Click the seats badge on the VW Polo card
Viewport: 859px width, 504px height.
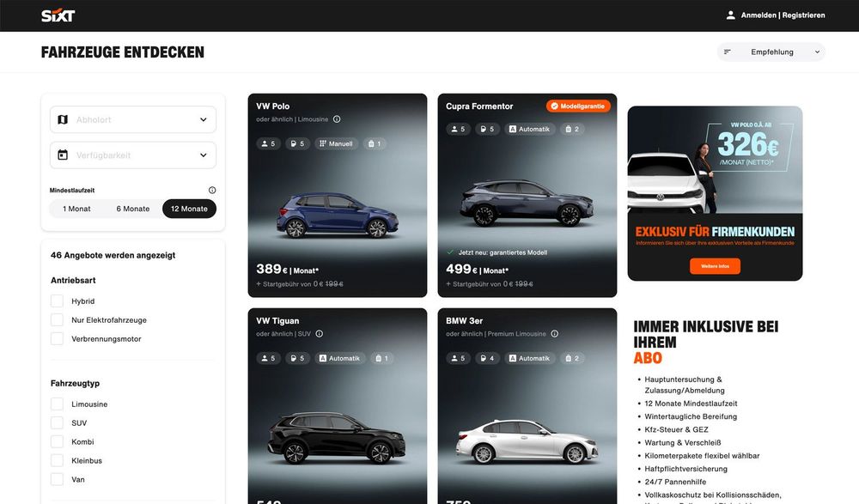(x=268, y=143)
